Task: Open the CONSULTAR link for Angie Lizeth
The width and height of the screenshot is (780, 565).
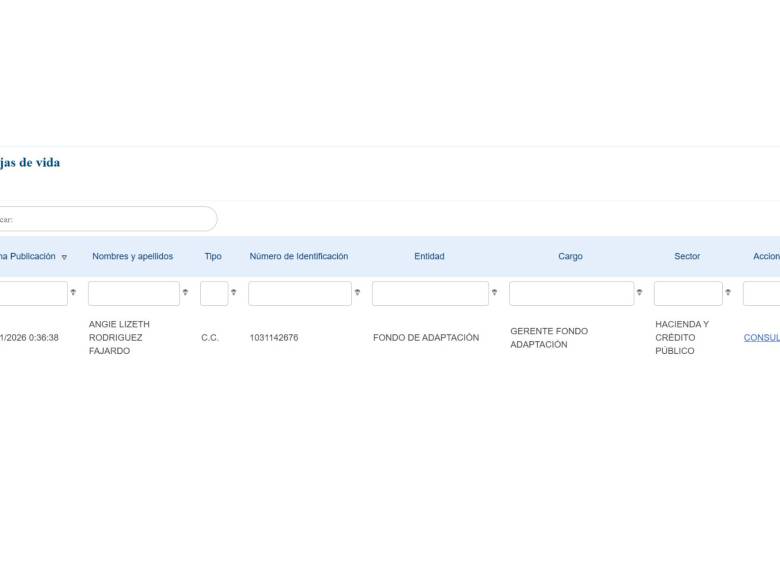Action: pos(762,338)
